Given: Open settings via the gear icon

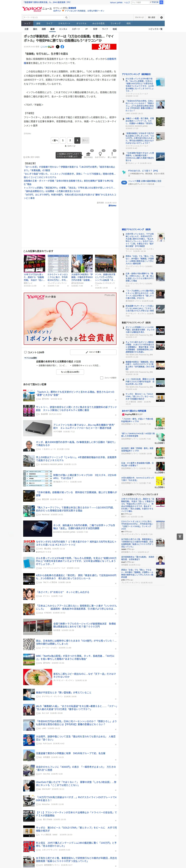Looking at the screenshot, I should click(x=161, y=18).
